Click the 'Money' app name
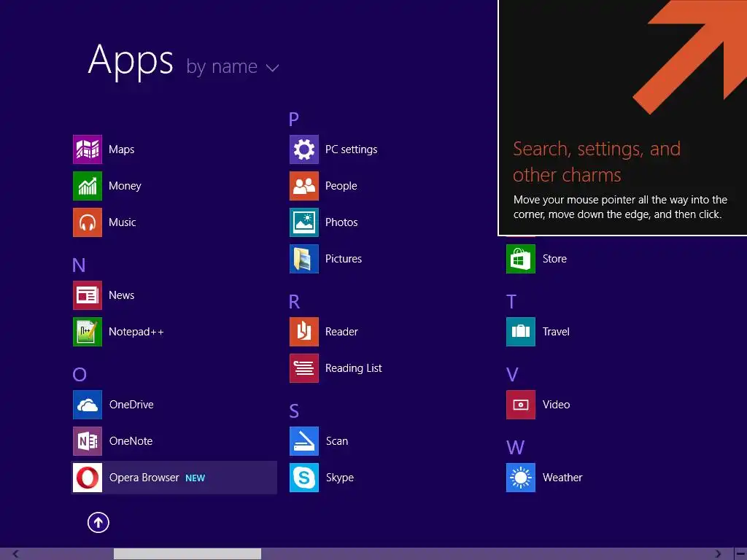The image size is (747, 560). click(x=125, y=186)
